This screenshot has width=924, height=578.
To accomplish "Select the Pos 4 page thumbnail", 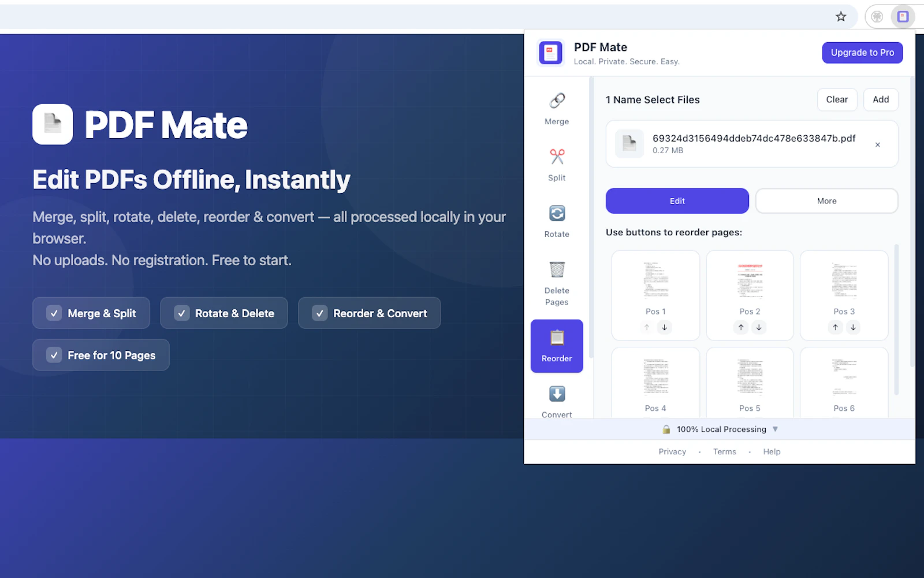I will pyautogui.click(x=655, y=377).
